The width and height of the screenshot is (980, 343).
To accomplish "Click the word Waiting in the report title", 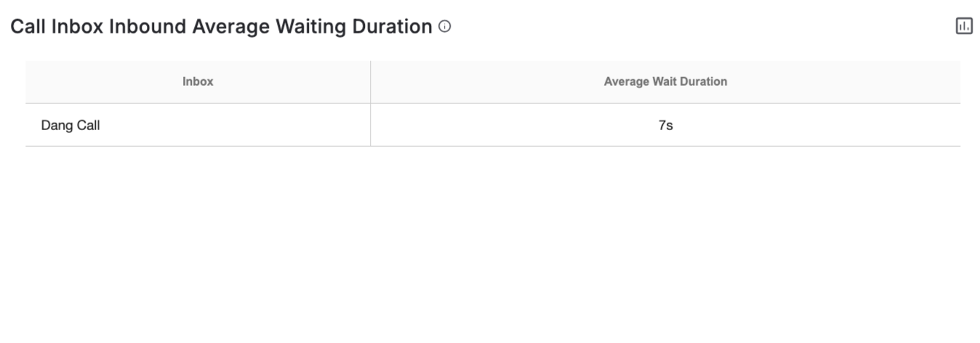I will click(311, 27).
